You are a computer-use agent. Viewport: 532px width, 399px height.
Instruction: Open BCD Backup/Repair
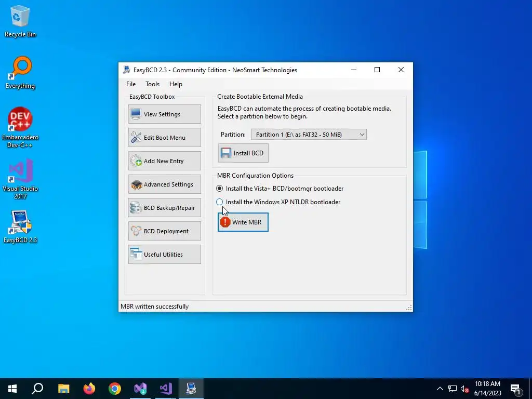pos(165,208)
